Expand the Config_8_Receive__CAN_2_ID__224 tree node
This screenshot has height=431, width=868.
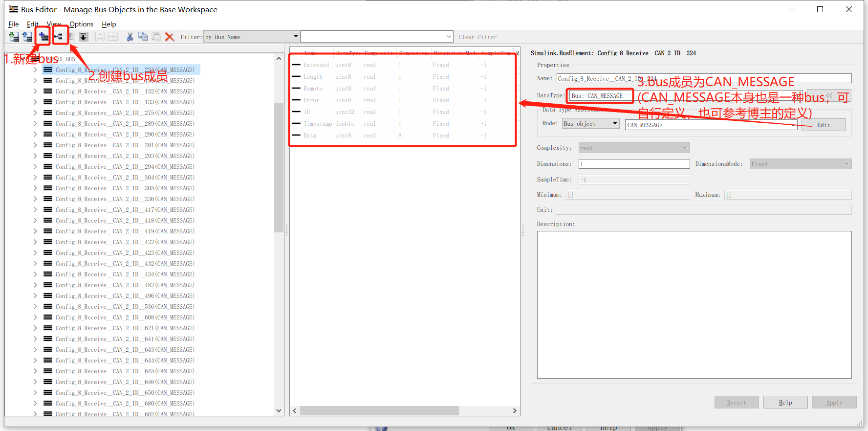(35, 70)
